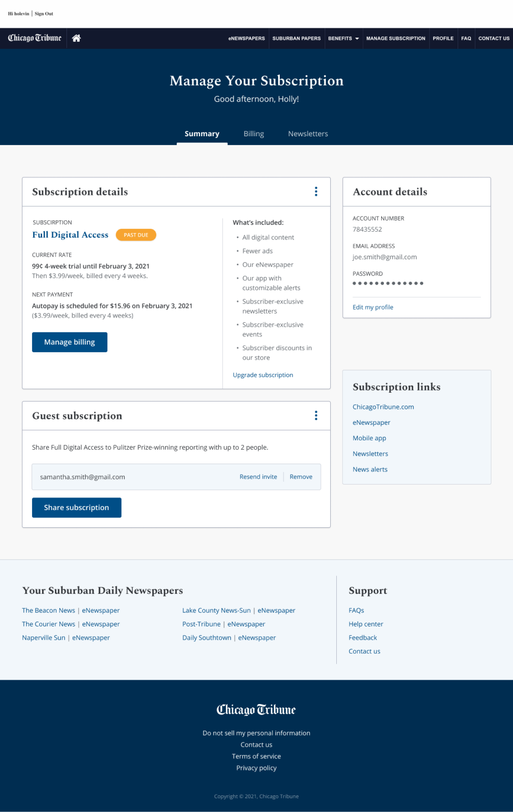
Task: Resend invite to samantha.smith@gmail.com
Action: coord(258,477)
